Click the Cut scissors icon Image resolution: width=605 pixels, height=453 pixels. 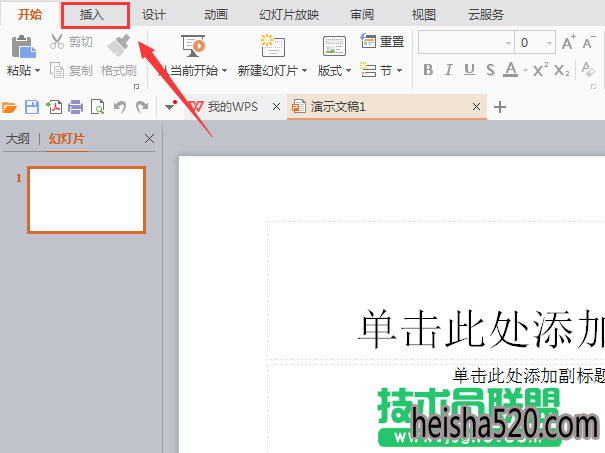(x=57, y=41)
